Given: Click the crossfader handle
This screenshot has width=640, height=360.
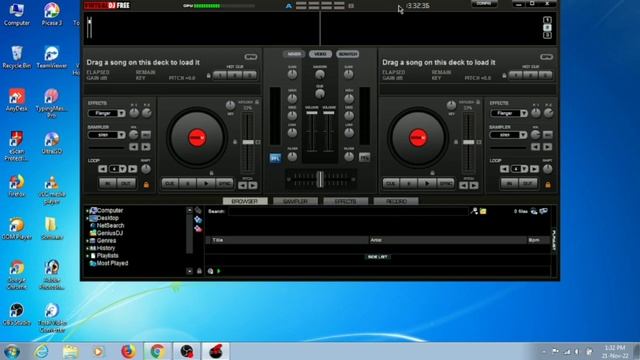Looking at the screenshot, I should click(x=320, y=179).
